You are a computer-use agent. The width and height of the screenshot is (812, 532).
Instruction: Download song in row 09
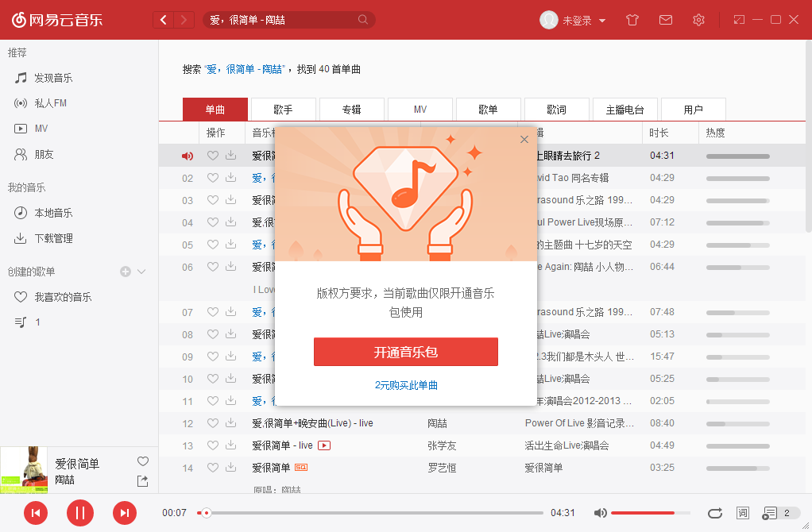pos(231,356)
